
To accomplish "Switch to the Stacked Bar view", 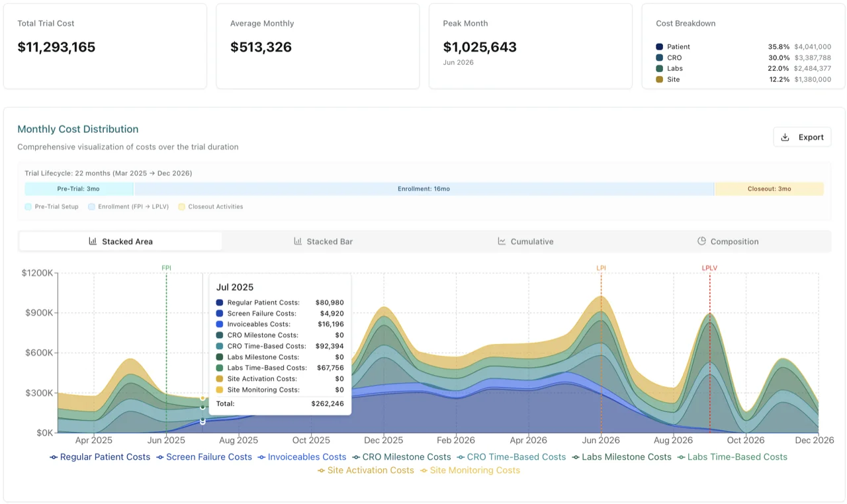I will point(323,241).
